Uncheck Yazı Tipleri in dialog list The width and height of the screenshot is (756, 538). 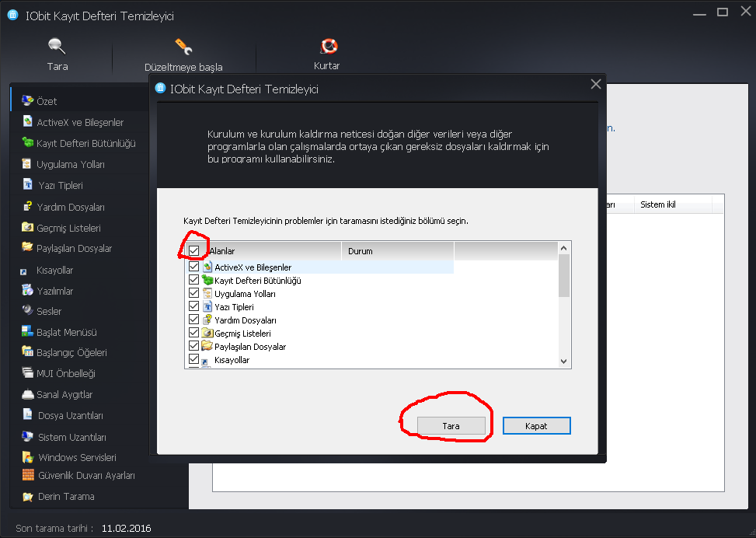(193, 306)
